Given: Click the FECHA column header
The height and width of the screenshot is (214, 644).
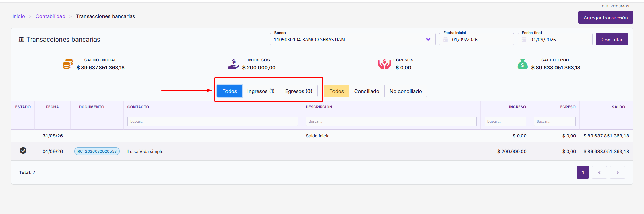Looking at the screenshot, I should point(52,107).
